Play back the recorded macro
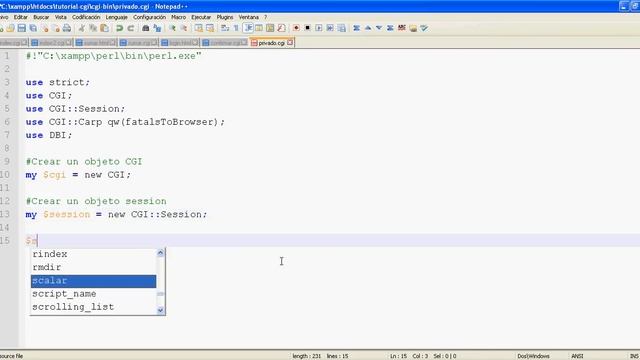640x360 pixels. (x=319, y=28)
